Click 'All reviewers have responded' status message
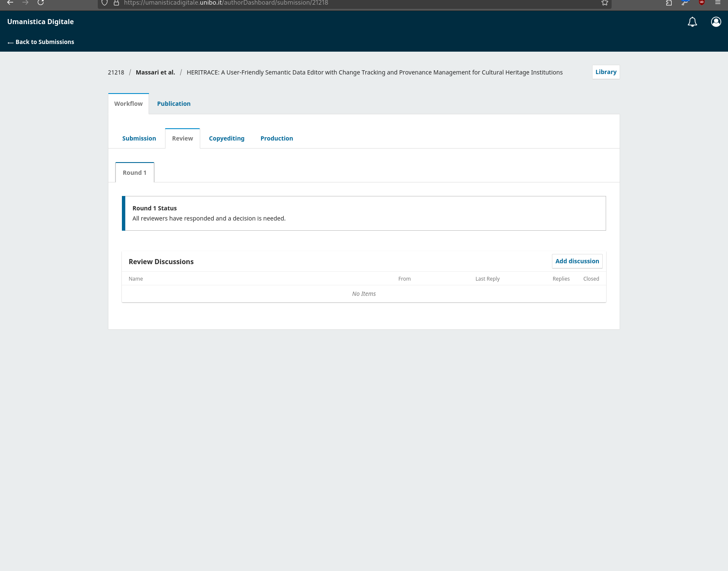Image resolution: width=728 pixels, height=571 pixels. [x=209, y=218]
